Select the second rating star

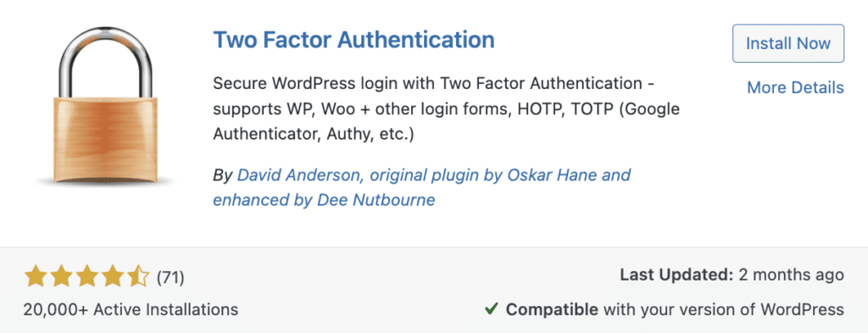coord(61,276)
